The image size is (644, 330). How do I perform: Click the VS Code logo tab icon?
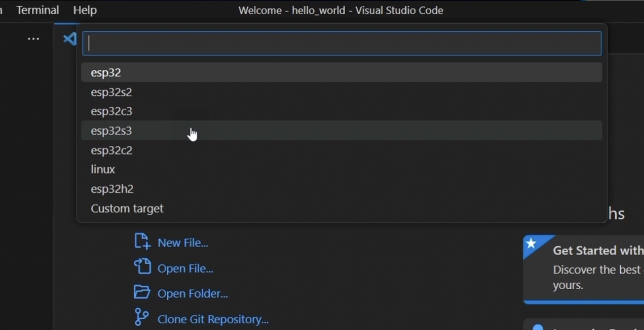point(69,39)
